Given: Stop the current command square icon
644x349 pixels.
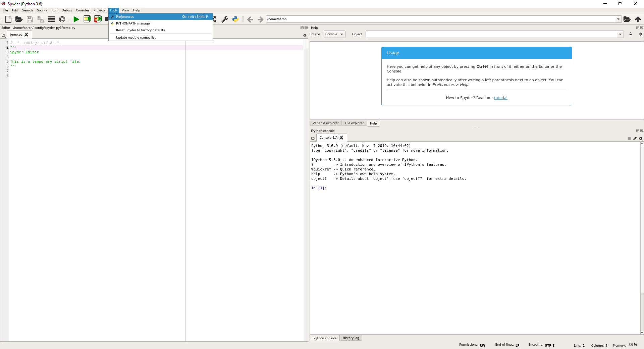Looking at the screenshot, I should (x=629, y=138).
